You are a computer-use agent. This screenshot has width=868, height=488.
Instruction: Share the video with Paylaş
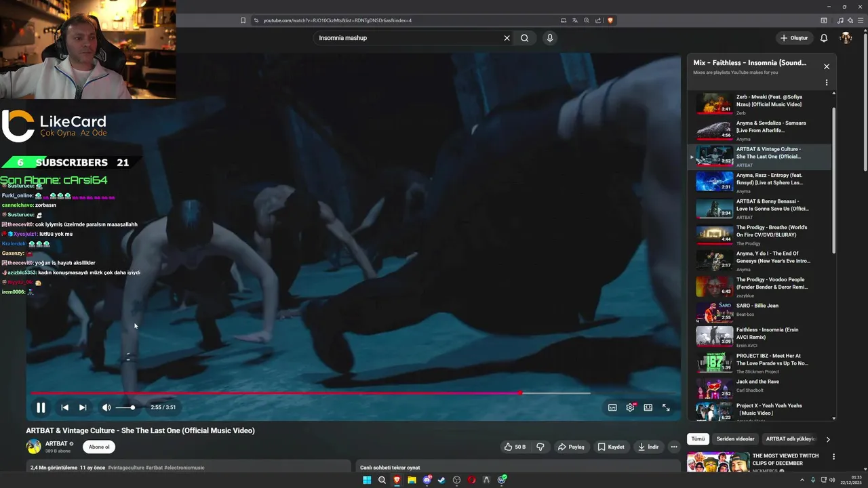click(571, 447)
